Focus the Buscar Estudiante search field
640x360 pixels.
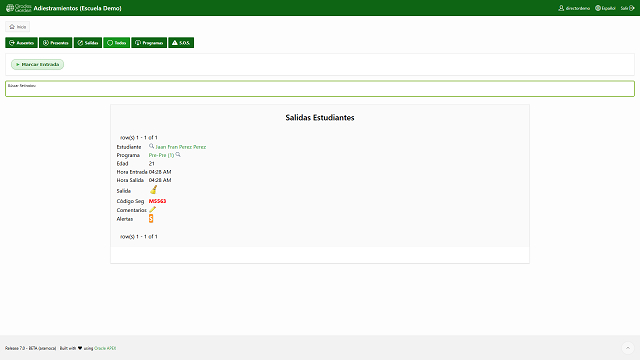[x=320, y=89]
